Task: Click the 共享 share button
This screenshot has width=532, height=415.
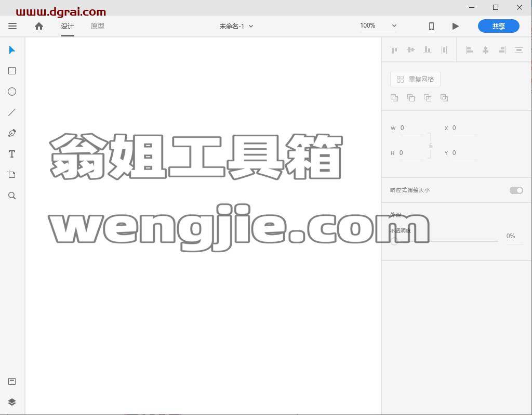Action: (498, 26)
